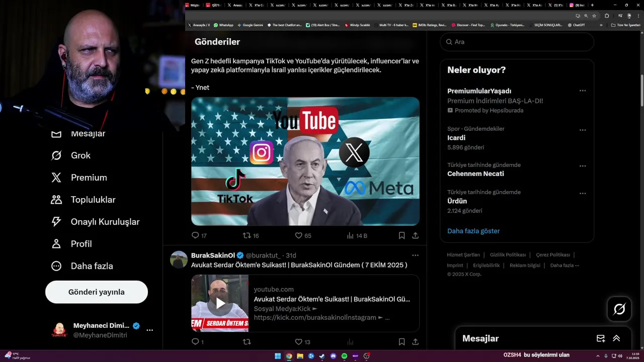Open Discord from the taskbar

coord(333,356)
